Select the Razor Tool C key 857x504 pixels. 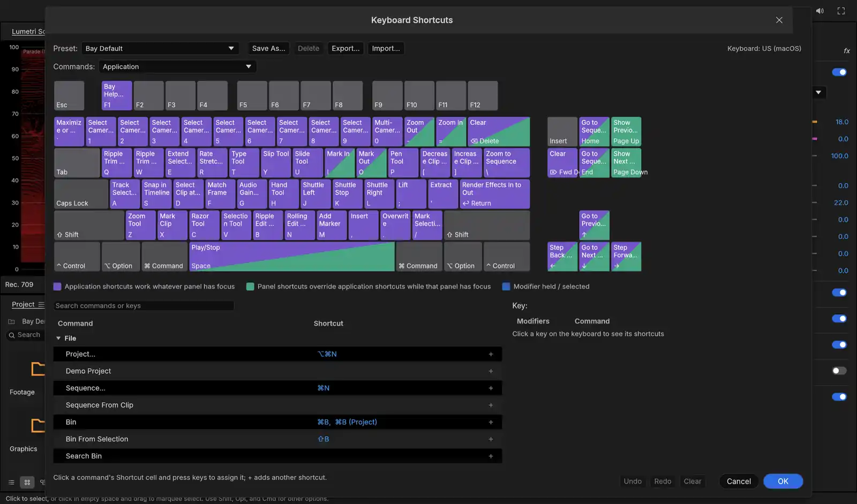click(x=204, y=225)
